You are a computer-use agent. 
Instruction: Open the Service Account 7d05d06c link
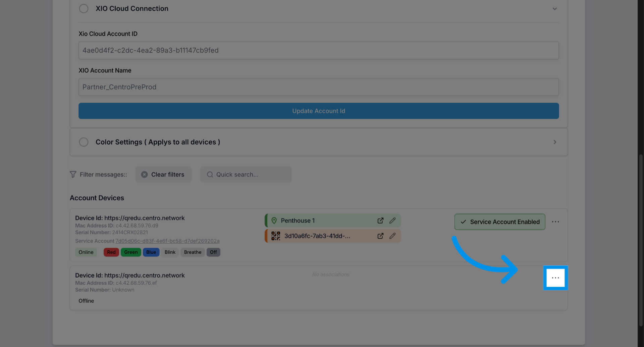coord(167,241)
